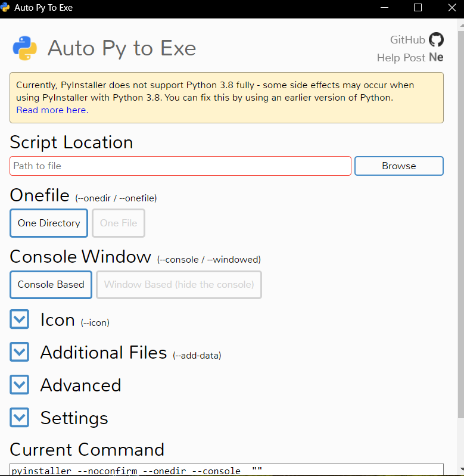
Task: Expand the Settings section chevron
Action: point(20,418)
